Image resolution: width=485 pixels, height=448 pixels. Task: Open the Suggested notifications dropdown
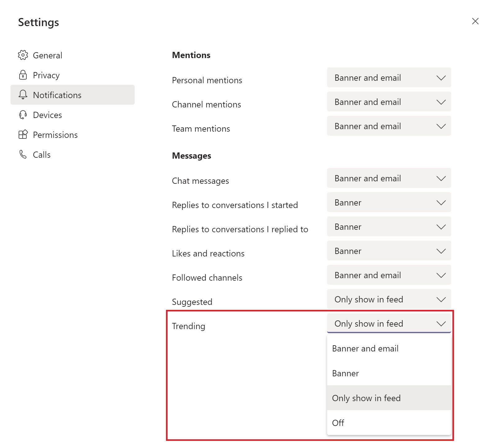(x=389, y=299)
